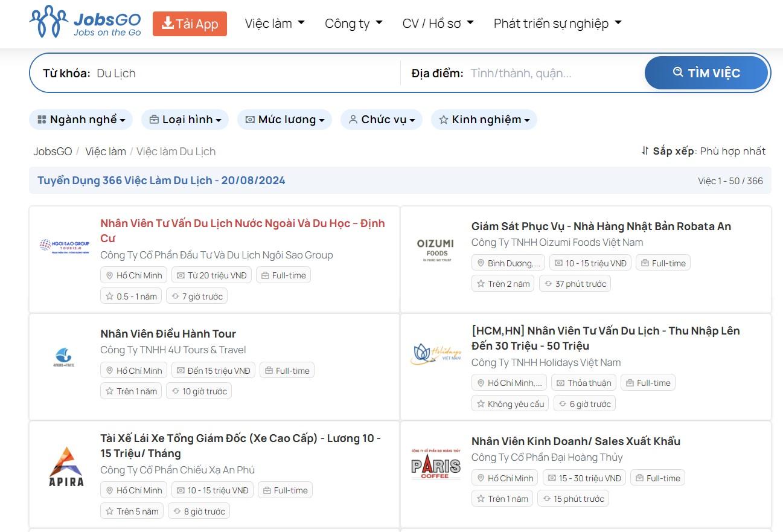Click Công Ty TNHH Holidays Việt Nam

pos(546,362)
